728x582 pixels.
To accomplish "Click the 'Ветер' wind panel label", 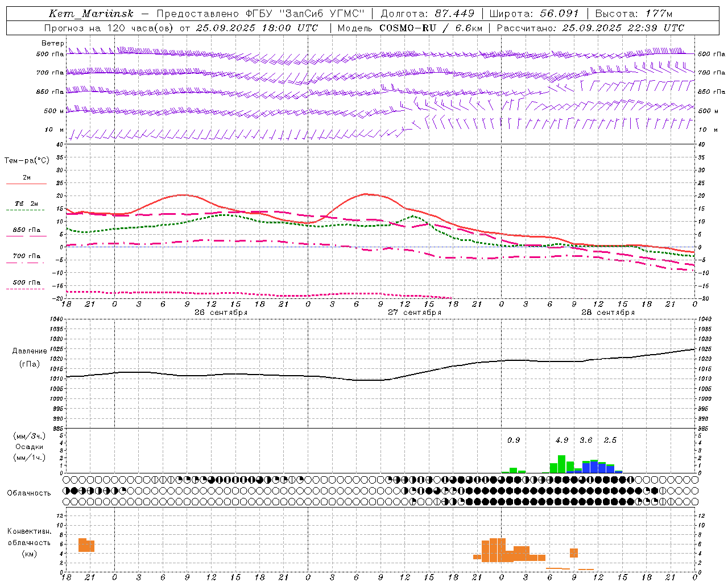I will tap(53, 43).
